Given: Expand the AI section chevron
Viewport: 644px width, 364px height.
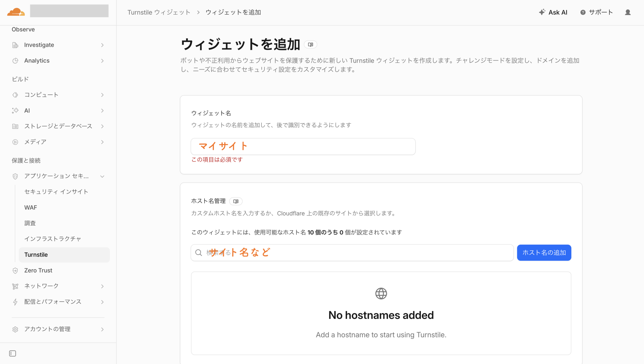Looking at the screenshot, I should click(x=102, y=111).
